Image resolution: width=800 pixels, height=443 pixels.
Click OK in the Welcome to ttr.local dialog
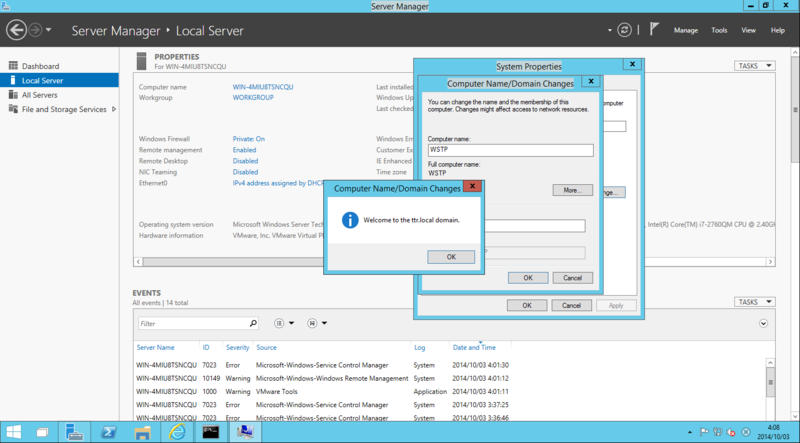tap(451, 257)
